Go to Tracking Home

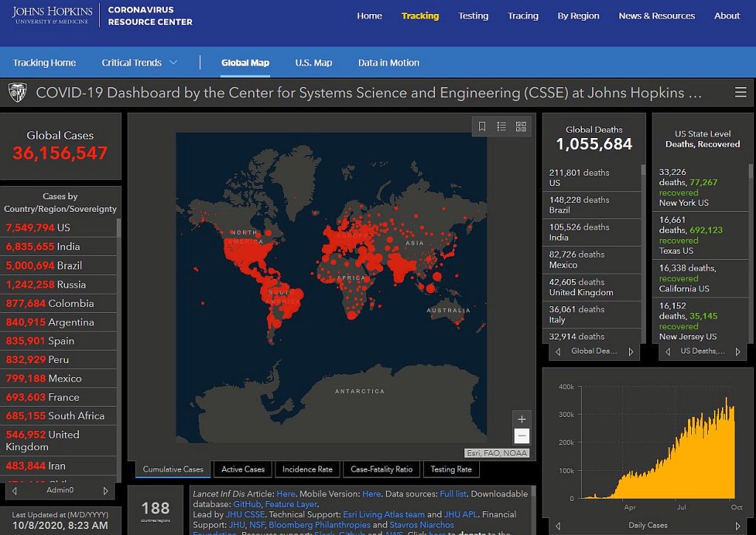pyautogui.click(x=44, y=63)
